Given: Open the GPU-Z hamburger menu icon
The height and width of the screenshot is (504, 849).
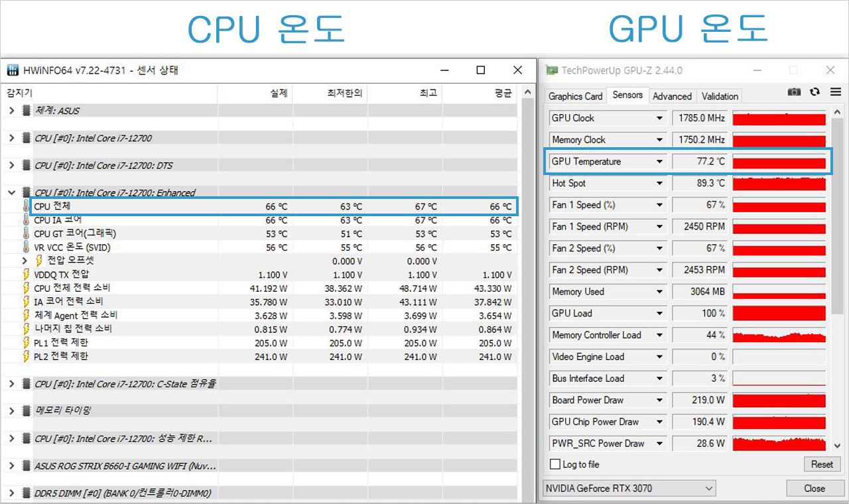Looking at the screenshot, I should pyautogui.click(x=834, y=92).
